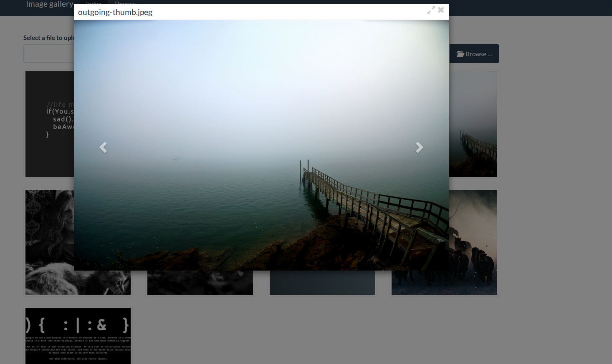Open the Index tab in navbar
The image size is (612, 364).
(x=94, y=3)
